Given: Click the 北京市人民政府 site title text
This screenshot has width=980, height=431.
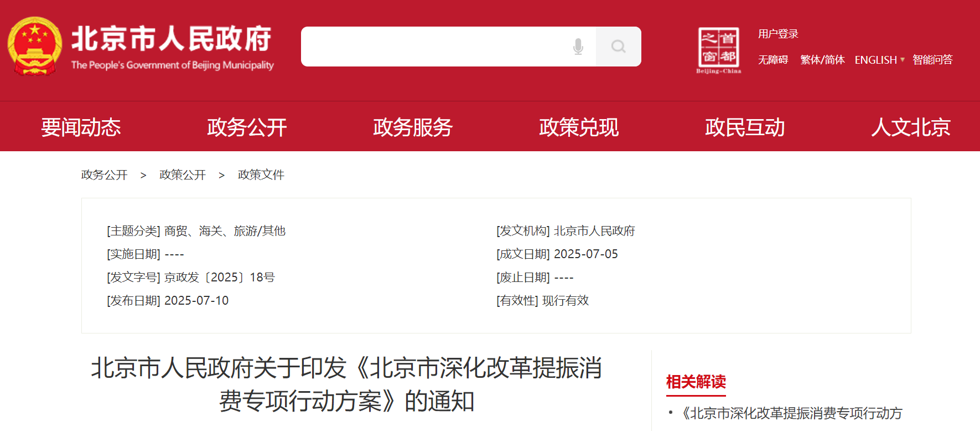Looking at the screenshot, I should 172,39.
